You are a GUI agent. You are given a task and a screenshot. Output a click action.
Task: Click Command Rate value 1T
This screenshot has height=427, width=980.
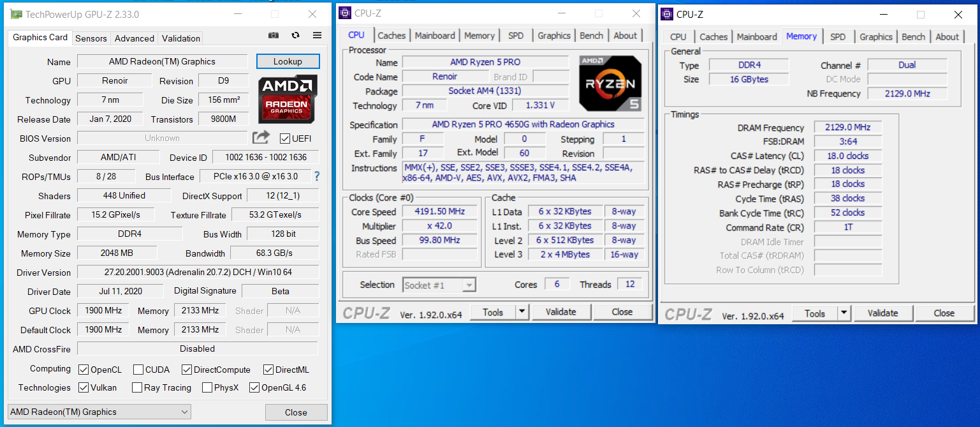coord(847,227)
